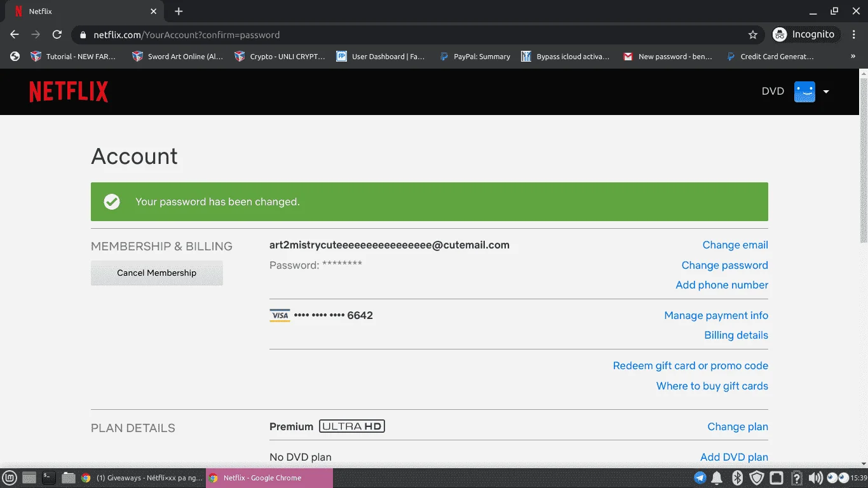Open the Chrome three-dot menu
Screen dimensions: 868x488
(855, 34)
